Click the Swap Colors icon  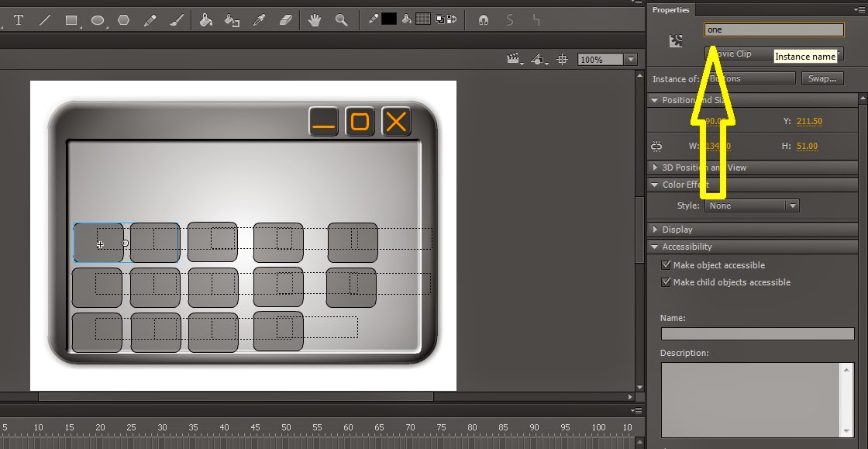[452, 19]
